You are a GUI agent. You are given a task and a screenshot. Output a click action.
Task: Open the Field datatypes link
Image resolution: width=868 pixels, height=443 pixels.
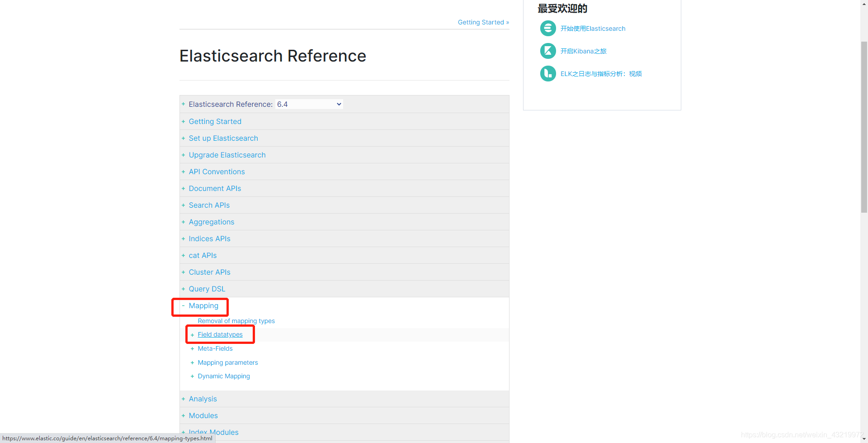220,334
